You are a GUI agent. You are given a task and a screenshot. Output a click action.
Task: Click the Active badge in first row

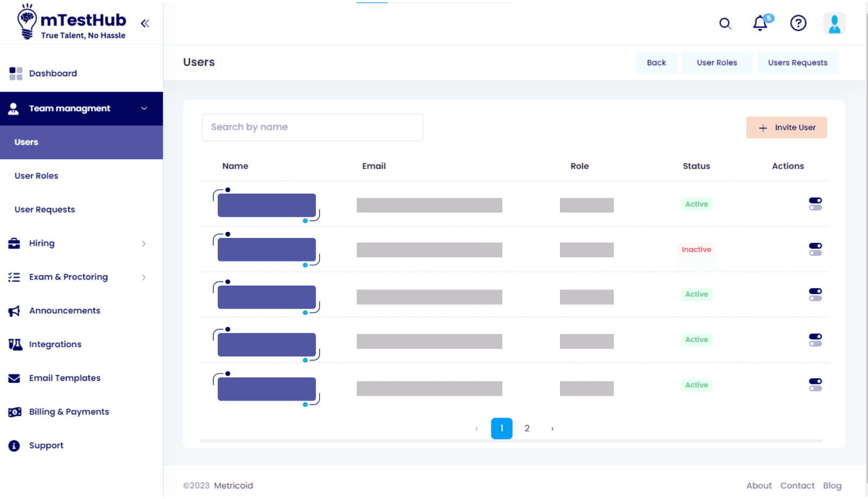click(697, 204)
